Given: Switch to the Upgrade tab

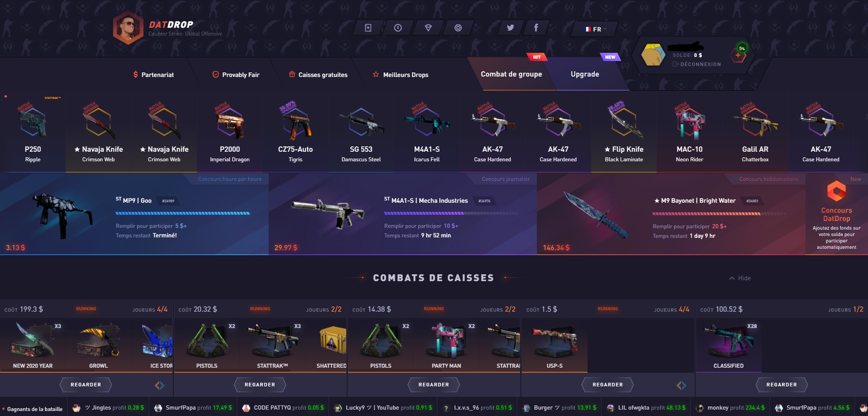Looking at the screenshot, I should [x=585, y=74].
